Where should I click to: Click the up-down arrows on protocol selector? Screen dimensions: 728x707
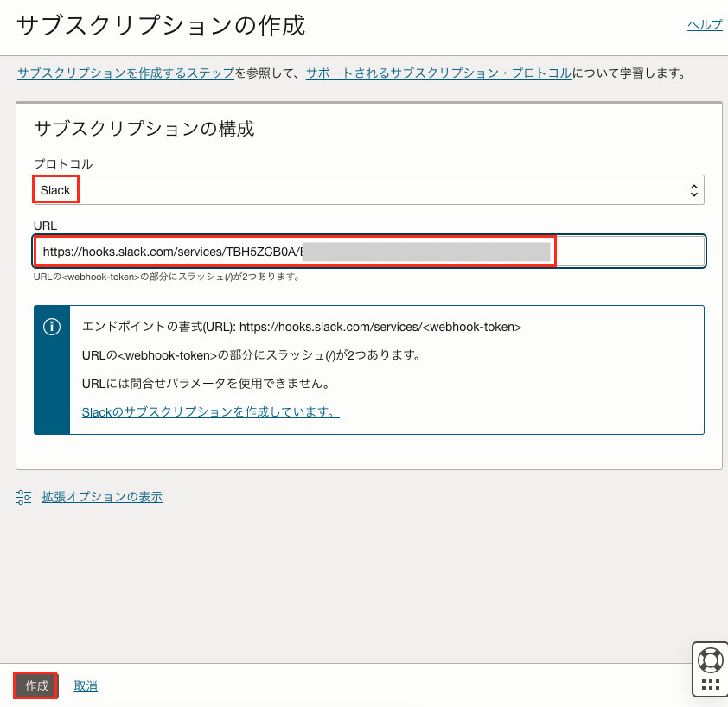(693, 190)
